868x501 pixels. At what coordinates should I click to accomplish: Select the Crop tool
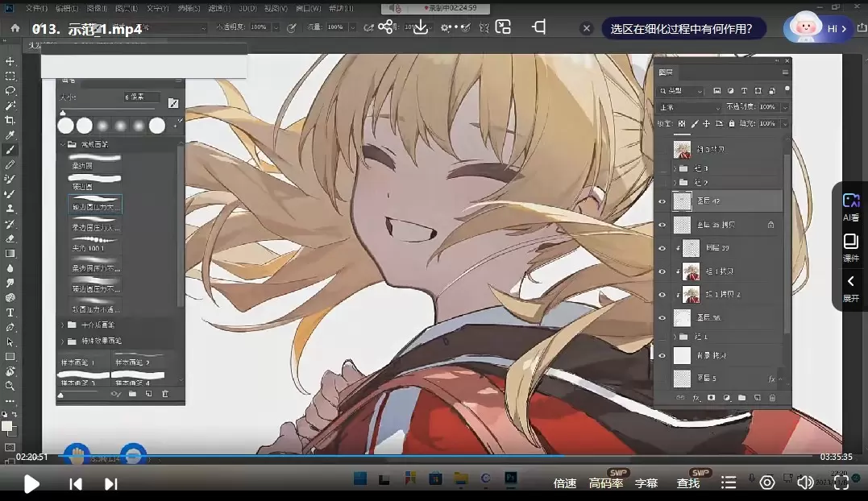(10, 121)
